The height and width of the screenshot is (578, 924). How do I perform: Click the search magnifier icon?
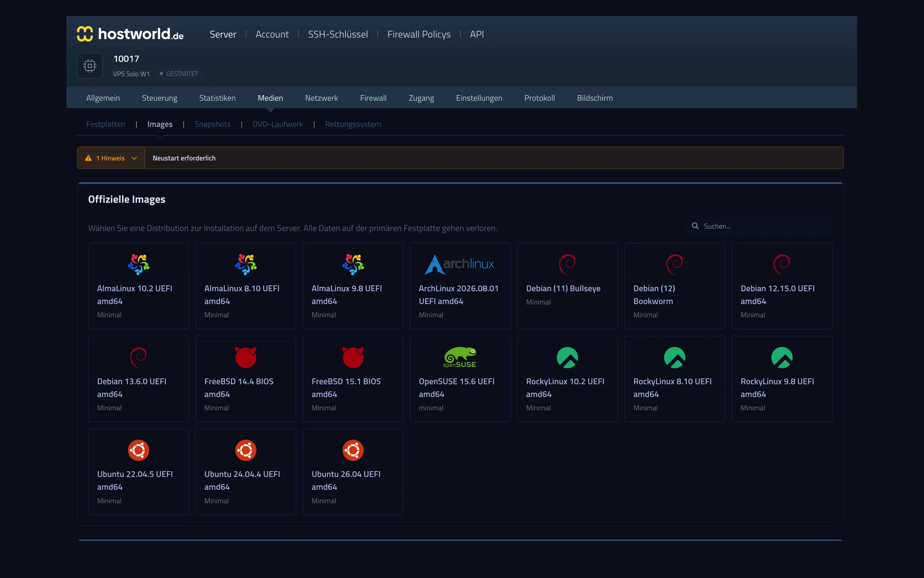pyautogui.click(x=695, y=226)
